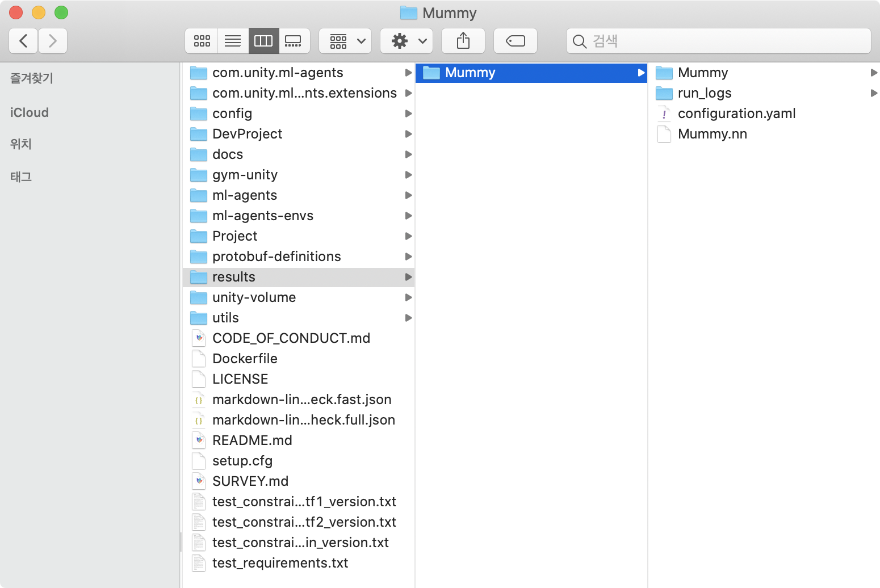Click the Dockerfile file icon
Screen dimensions: 880x588
[x=199, y=359]
